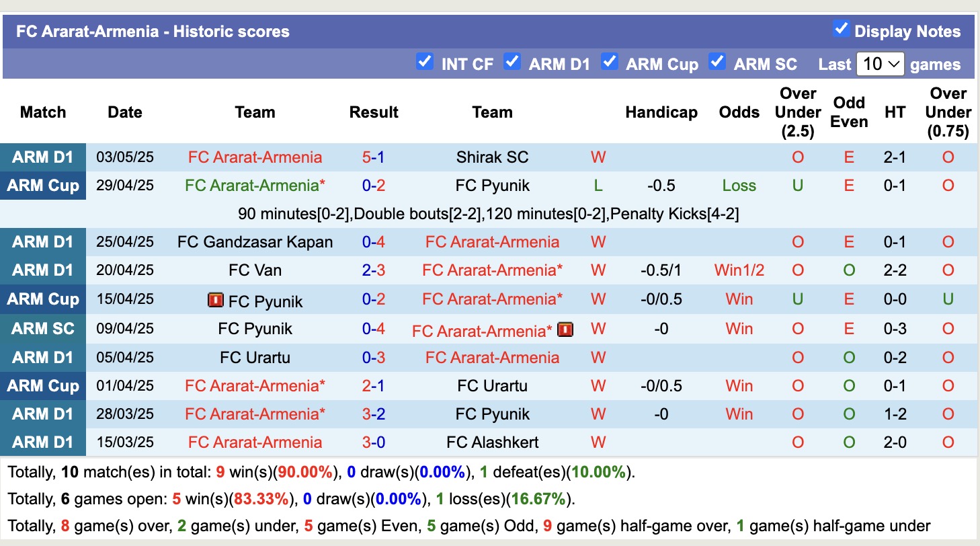
Task: Click the red card icon beside FC Pyunik
Action: (215, 300)
